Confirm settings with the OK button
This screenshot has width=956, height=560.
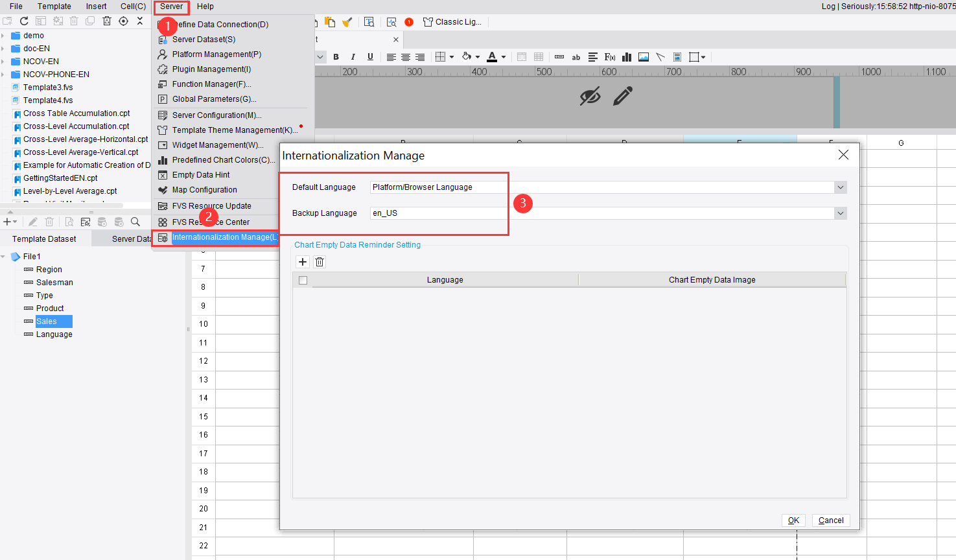[x=793, y=520]
